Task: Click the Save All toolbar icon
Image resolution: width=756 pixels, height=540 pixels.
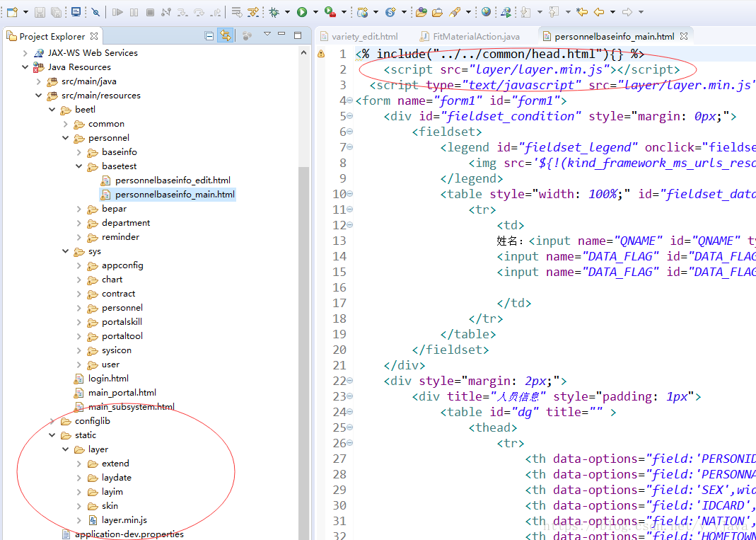Action: (56, 11)
